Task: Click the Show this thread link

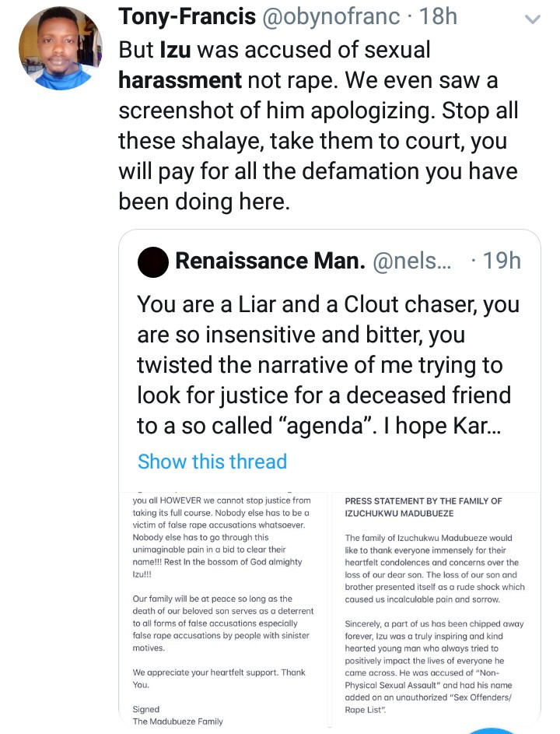Action: pos(212,461)
